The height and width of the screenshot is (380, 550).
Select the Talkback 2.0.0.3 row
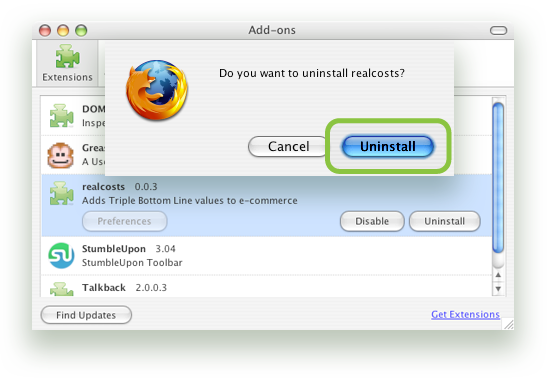point(267,287)
